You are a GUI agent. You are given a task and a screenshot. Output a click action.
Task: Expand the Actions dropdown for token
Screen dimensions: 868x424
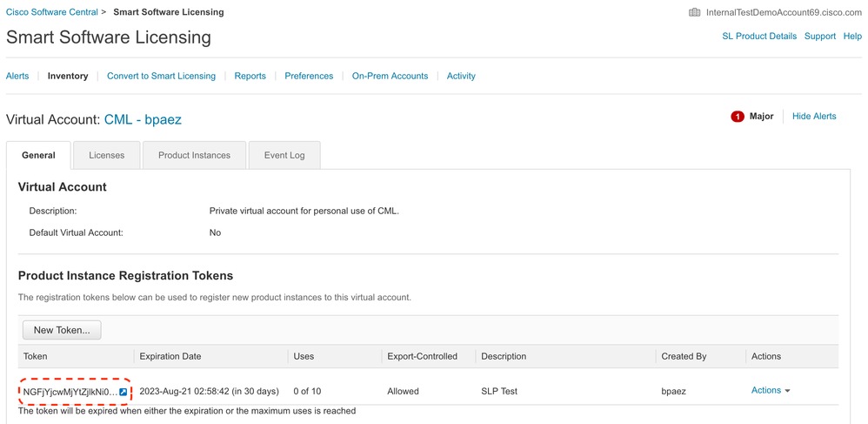click(x=771, y=391)
